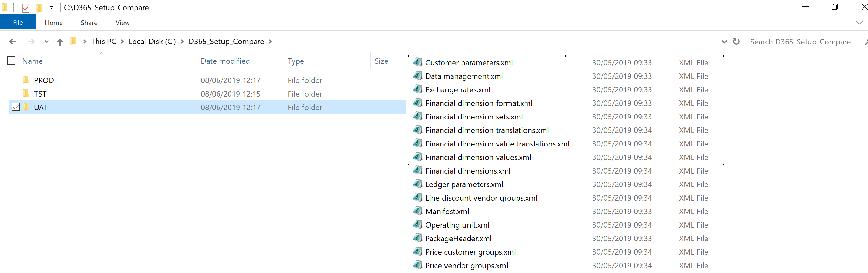Click the icon of Financial dimension translations.xml

coord(417,129)
